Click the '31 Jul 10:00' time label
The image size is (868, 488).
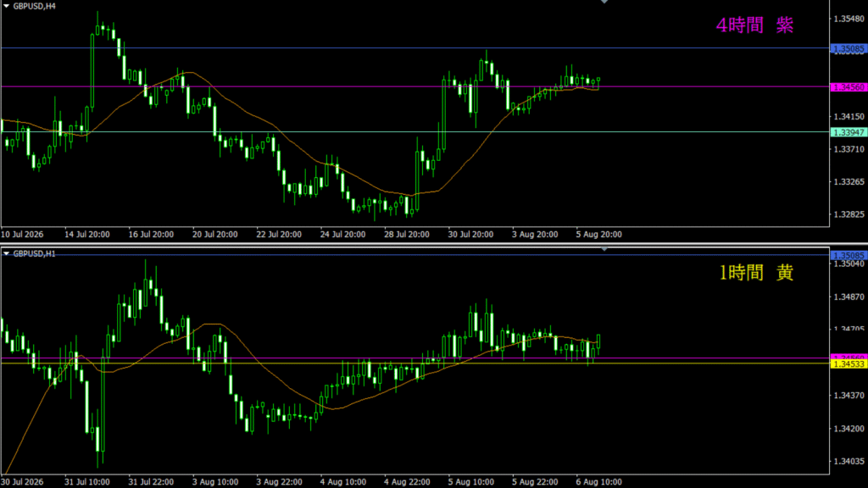87,482
